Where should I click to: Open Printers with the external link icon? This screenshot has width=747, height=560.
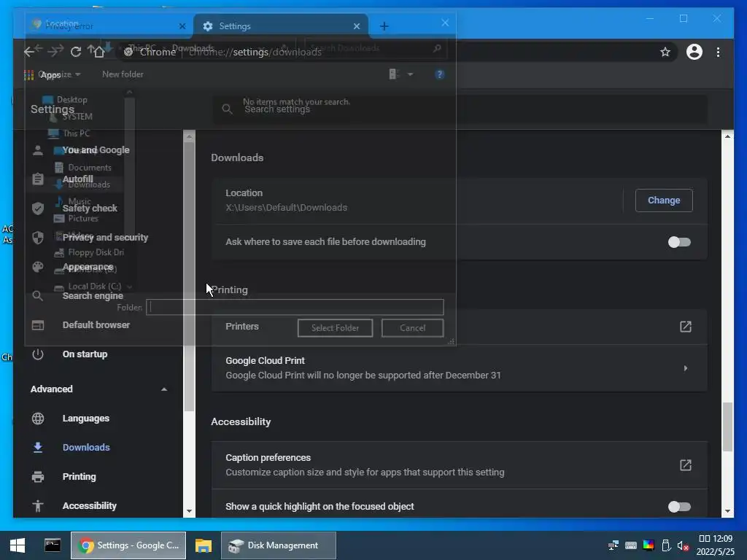[685, 327]
